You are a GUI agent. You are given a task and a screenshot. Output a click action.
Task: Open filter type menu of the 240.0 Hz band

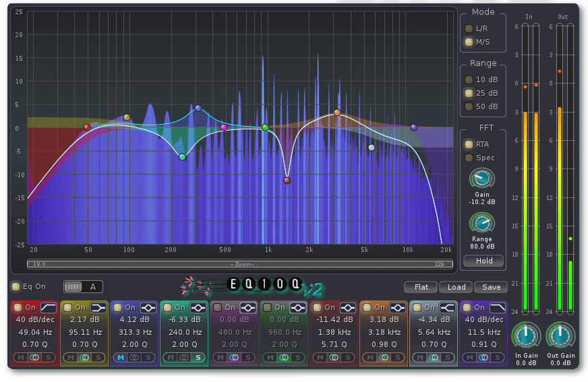(x=198, y=308)
